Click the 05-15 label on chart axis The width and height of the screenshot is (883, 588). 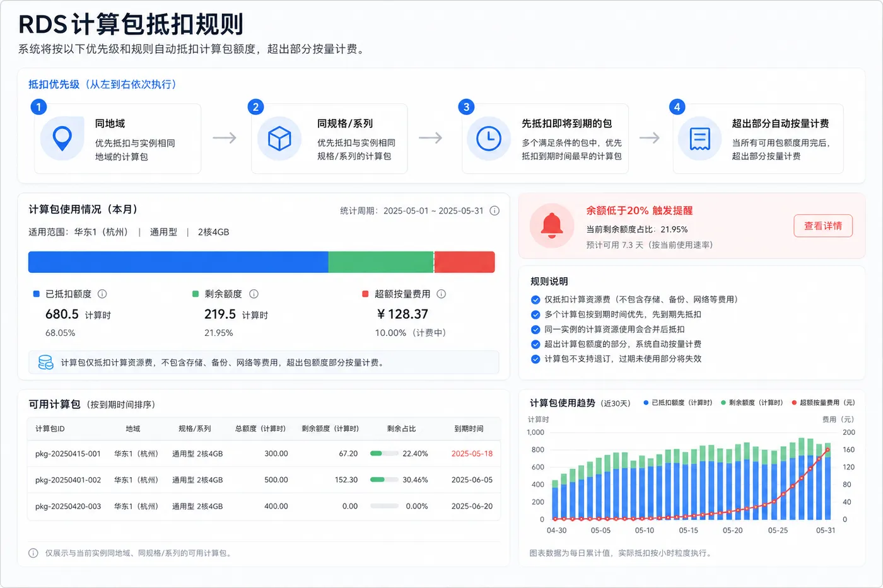688,531
